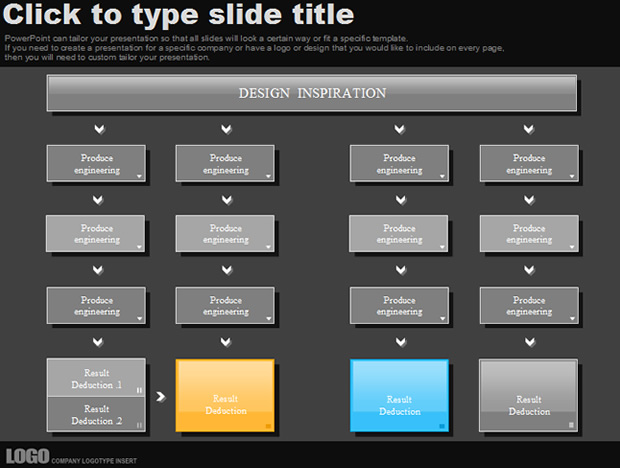Viewport: 620px width, 468px height.
Task: Click the right-pointing arrow beside Result Deduction .1
Action: [x=160, y=397]
